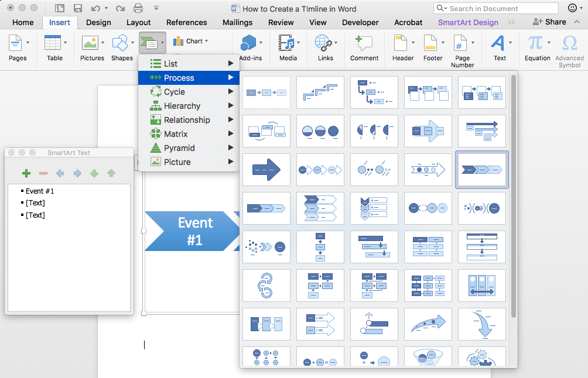Click the Equation pi icon
The height and width of the screenshot is (378, 588).
tap(535, 43)
